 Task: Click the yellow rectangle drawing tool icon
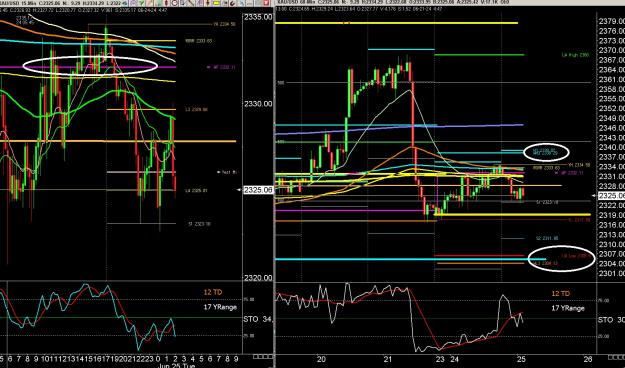click(216, 3)
